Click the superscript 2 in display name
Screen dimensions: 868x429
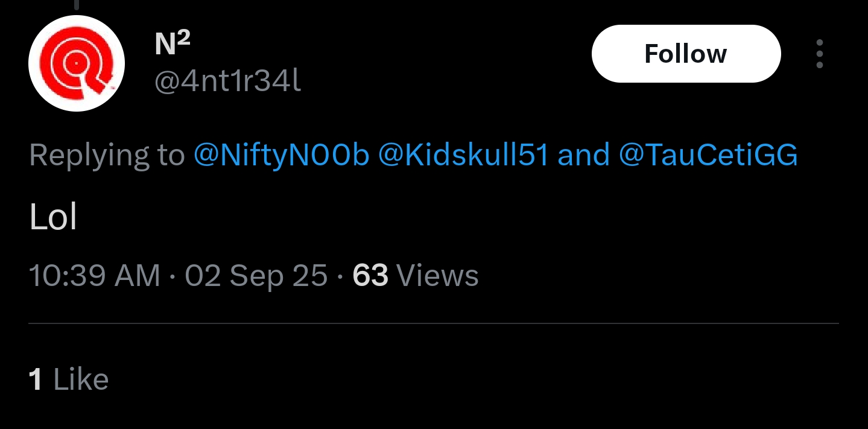click(184, 38)
